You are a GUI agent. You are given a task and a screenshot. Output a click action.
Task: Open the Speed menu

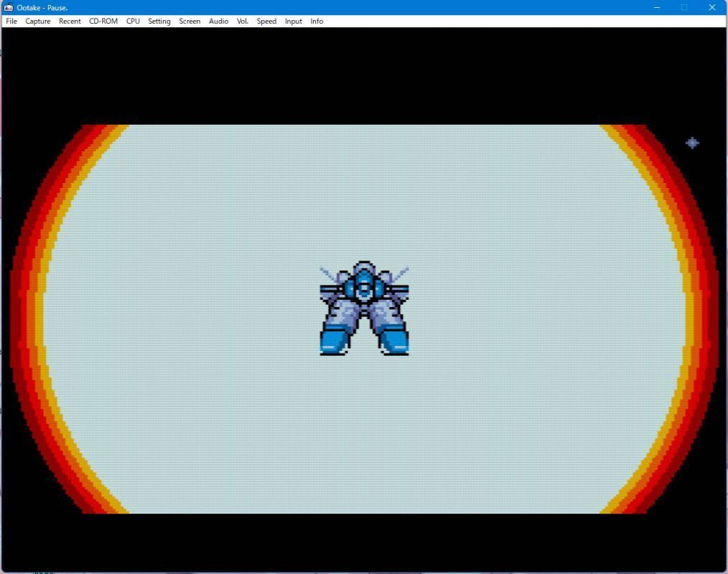[x=266, y=22]
